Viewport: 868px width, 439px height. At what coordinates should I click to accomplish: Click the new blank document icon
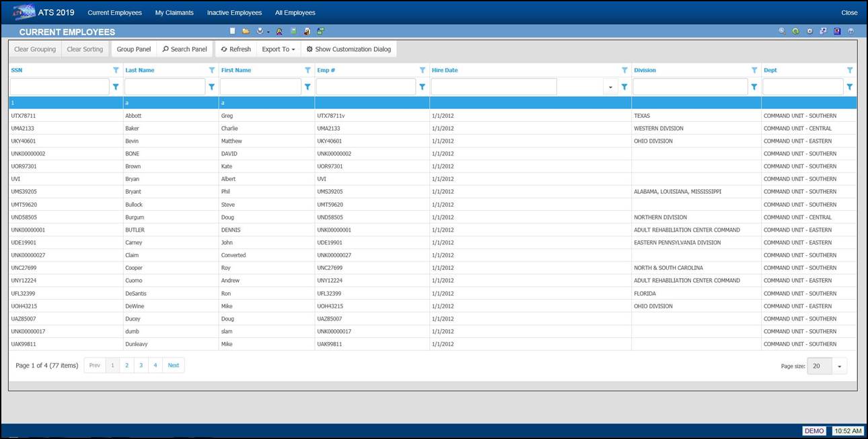coord(233,31)
